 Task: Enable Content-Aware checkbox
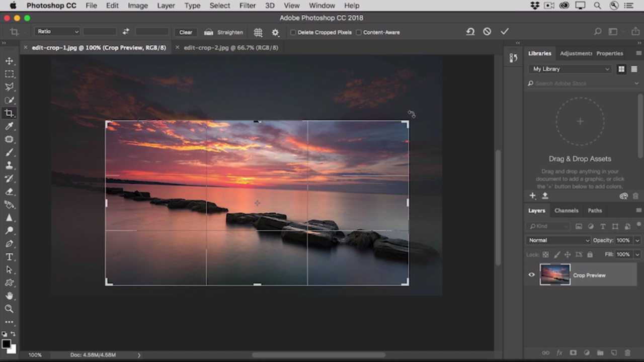coord(359,32)
